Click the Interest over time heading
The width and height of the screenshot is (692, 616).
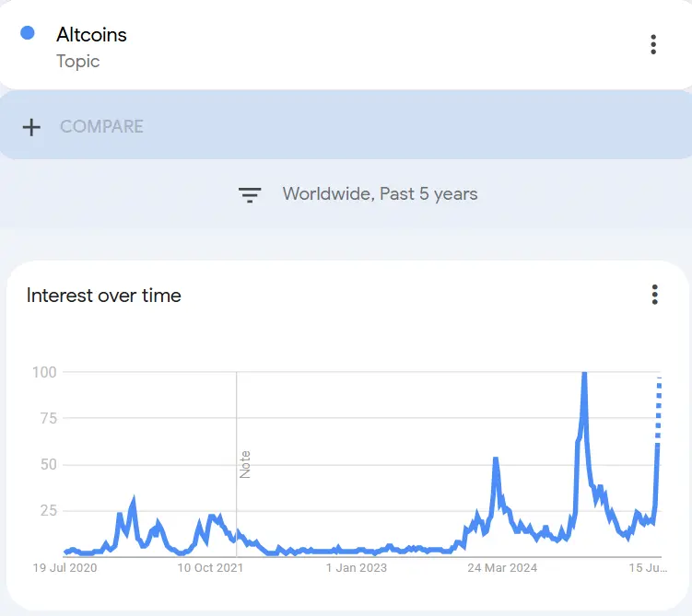pos(104,296)
